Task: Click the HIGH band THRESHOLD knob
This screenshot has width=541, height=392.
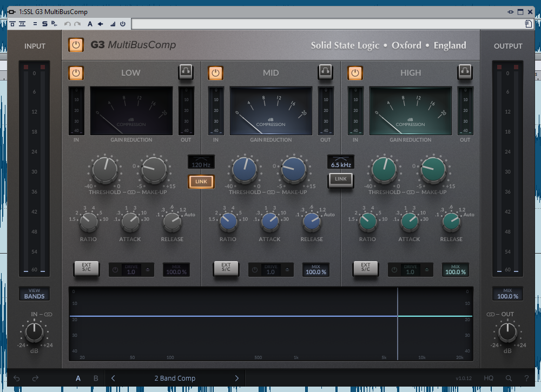Action: click(384, 170)
